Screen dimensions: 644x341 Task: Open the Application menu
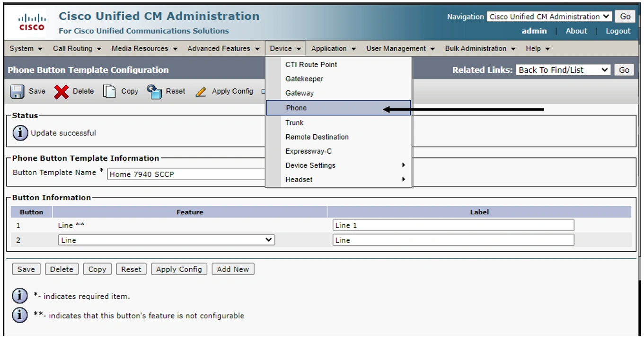point(334,49)
